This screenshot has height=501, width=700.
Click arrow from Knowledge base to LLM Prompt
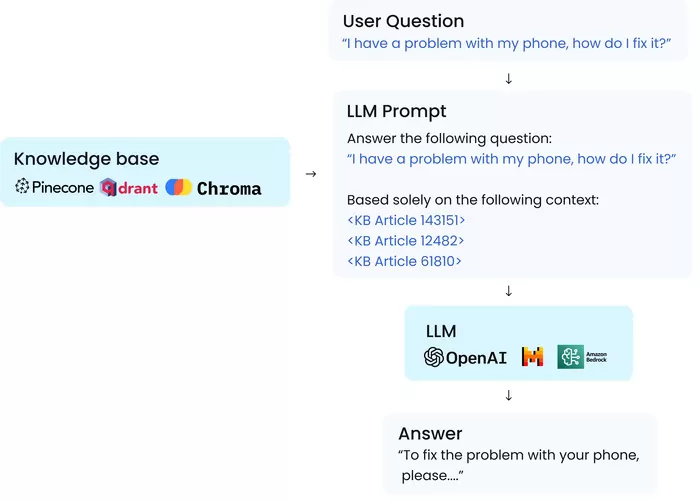click(x=311, y=174)
